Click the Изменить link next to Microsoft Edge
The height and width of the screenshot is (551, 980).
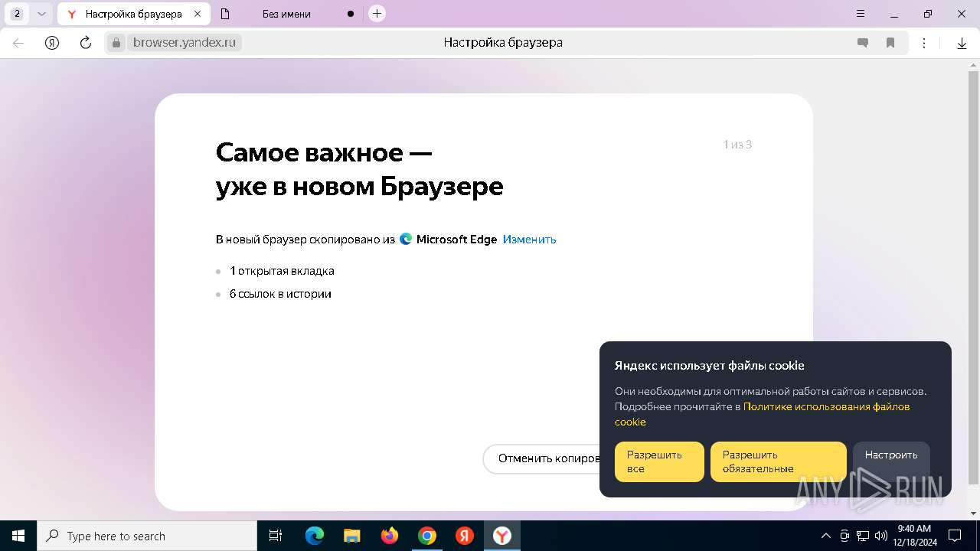529,240
